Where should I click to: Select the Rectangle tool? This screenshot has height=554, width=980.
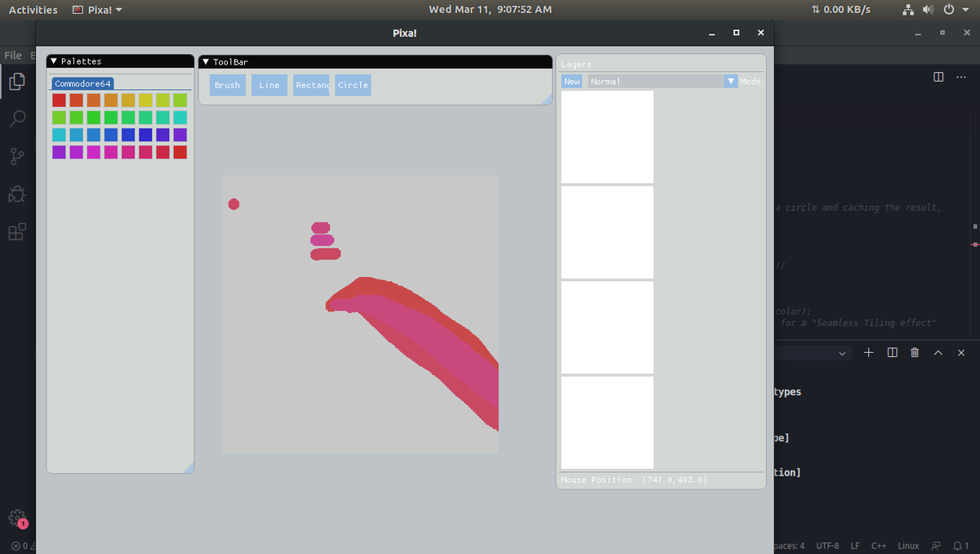pos(311,84)
